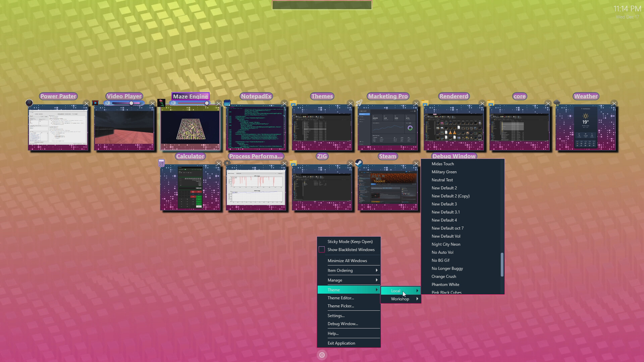Click the notepad icon on the NotepadEx thumbnail
The image size is (644, 362).
[x=228, y=103]
